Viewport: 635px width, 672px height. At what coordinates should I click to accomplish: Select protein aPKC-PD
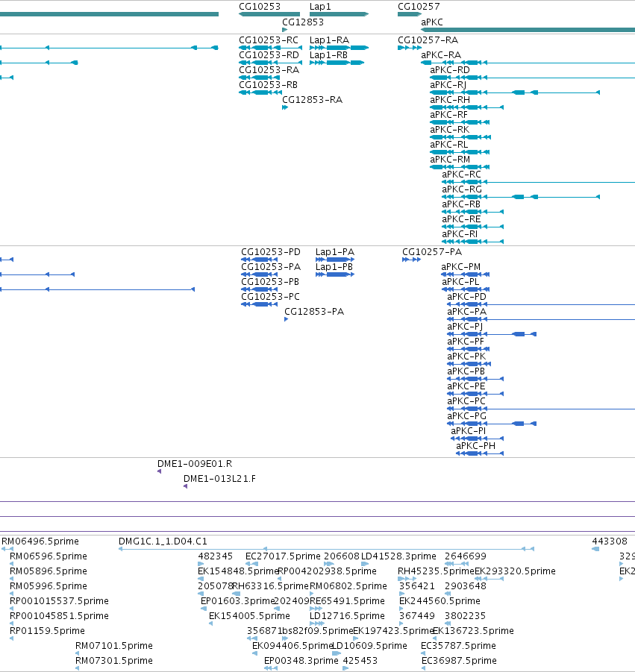(x=466, y=297)
